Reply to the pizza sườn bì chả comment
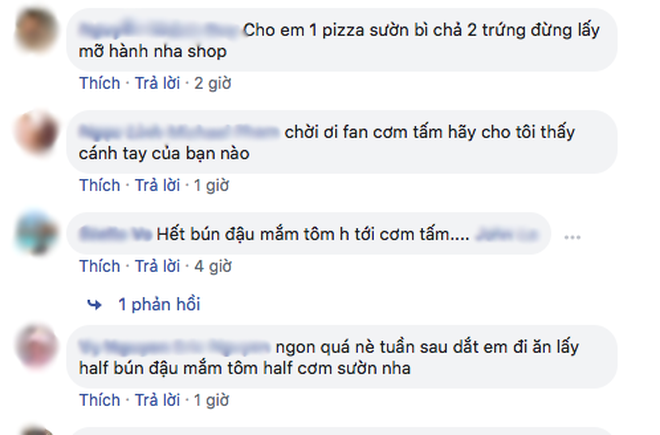Screen dimensions: 660x435 pos(157,83)
